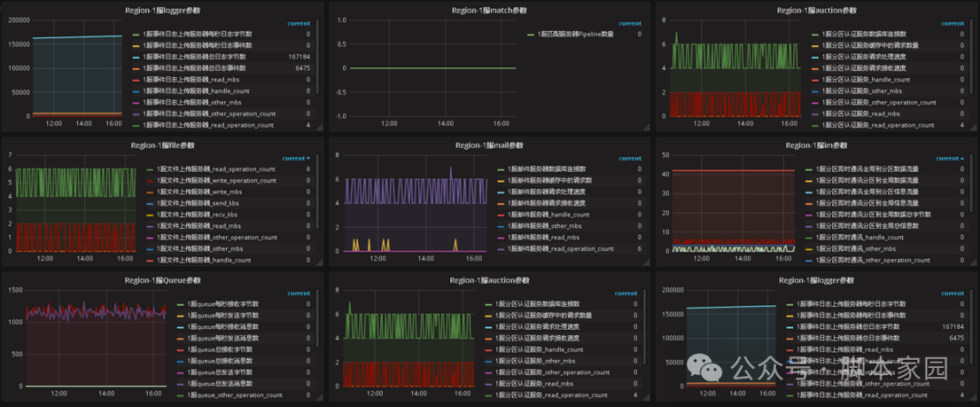Click resize handle of the Queue panel
Screen dimensions: 980x407
319,398
